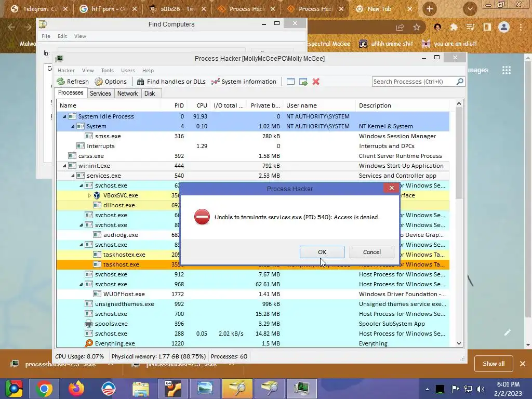The height and width of the screenshot is (399, 532).
Task: Select the spoolsv.exe printer icon
Action: (x=88, y=324)
